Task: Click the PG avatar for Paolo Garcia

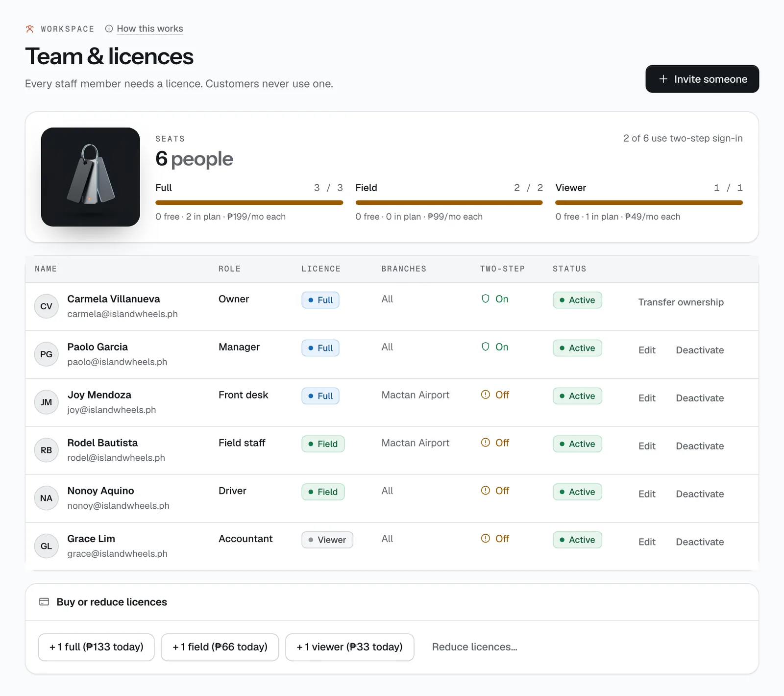Action: 47,354
